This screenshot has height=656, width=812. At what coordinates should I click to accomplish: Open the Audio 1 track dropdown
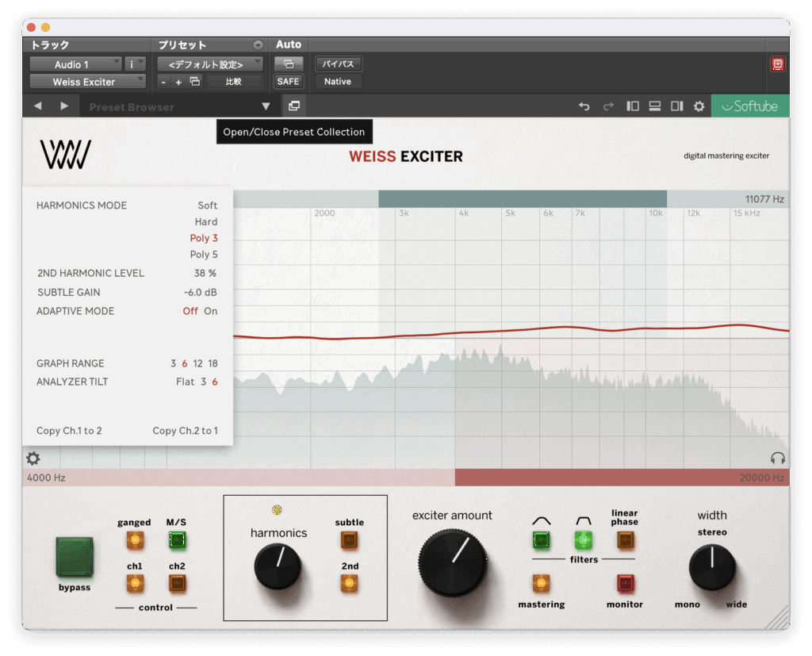coord(75,64)
